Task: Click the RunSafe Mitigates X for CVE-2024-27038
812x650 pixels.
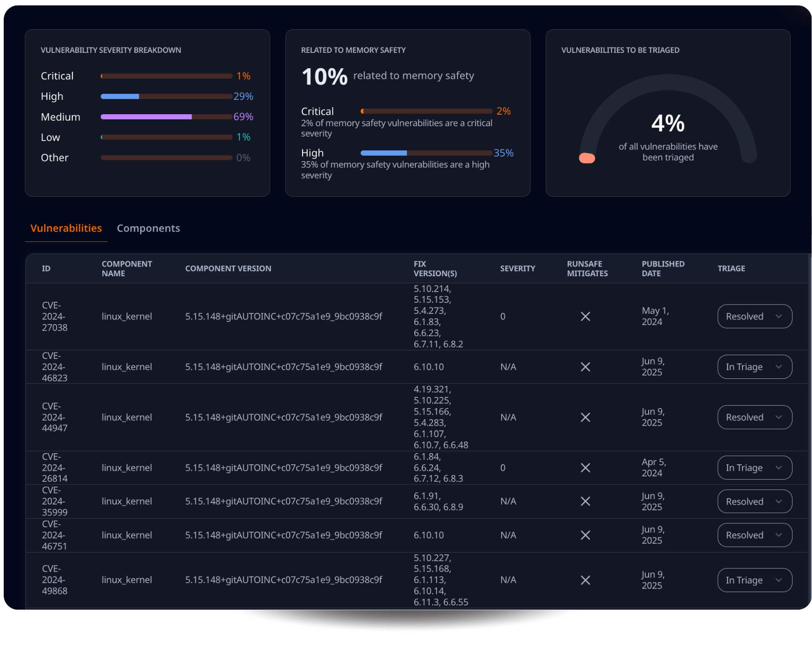Action: pyautogui.click(x=585, y=316)
